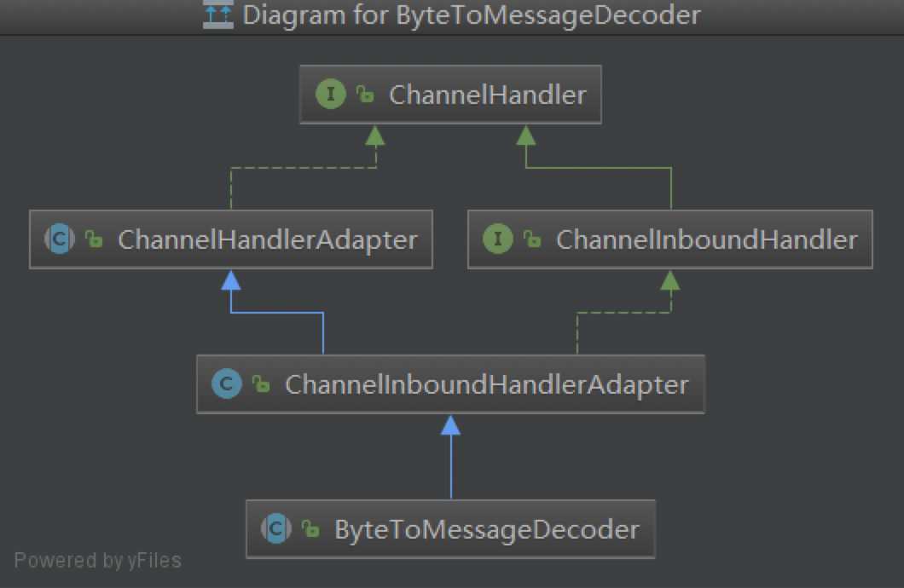Click the lock icon beside ChannelHandlerAdapter
The height and width of the screenshot is (588, 904).
tap(94, 239)
